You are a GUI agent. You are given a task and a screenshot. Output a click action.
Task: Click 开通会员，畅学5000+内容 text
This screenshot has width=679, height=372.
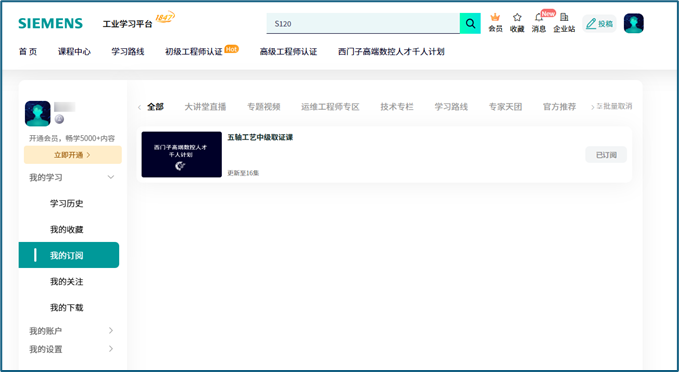tap(72, 139)
